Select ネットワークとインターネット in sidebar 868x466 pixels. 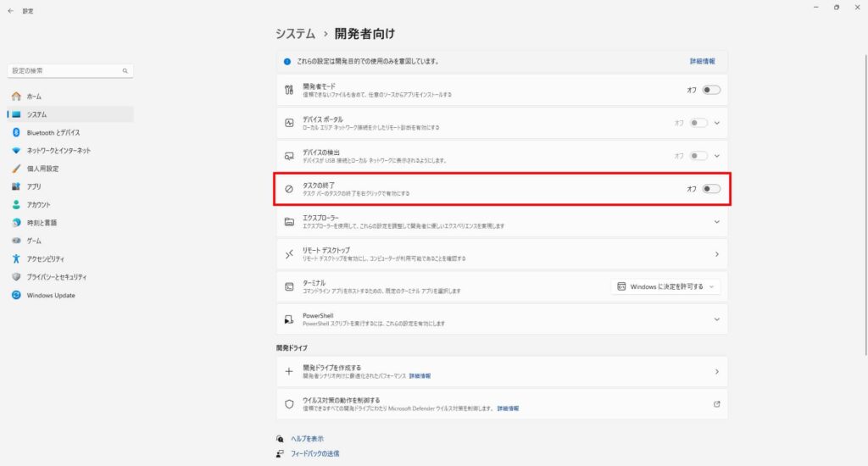58,150
